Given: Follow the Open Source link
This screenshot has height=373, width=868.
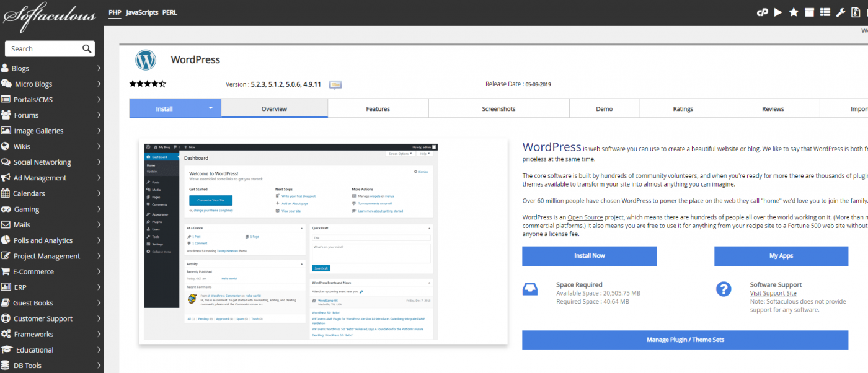Looking at the screenshot, I should 585,217.
